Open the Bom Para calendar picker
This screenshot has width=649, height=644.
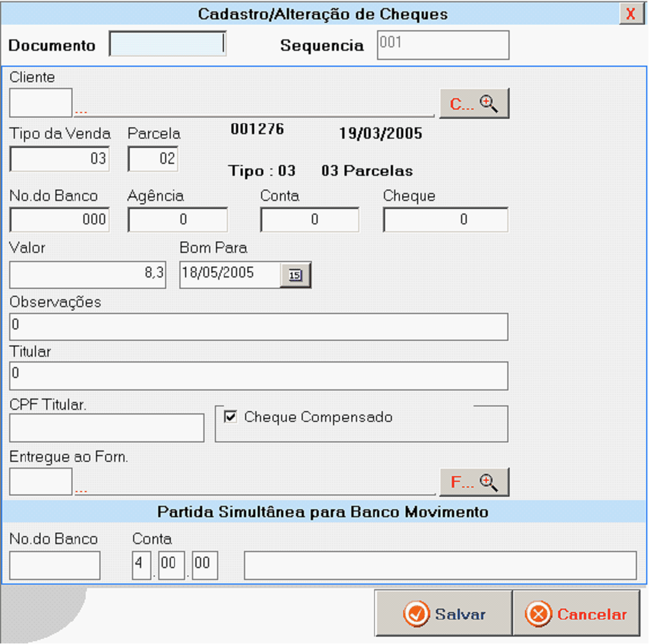coord(295,275)
